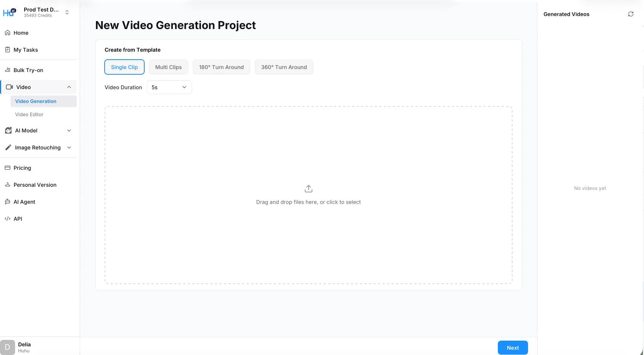Screen dimensions: 644x355
Task: Click the Delia avatar
Action: (8, 347)
